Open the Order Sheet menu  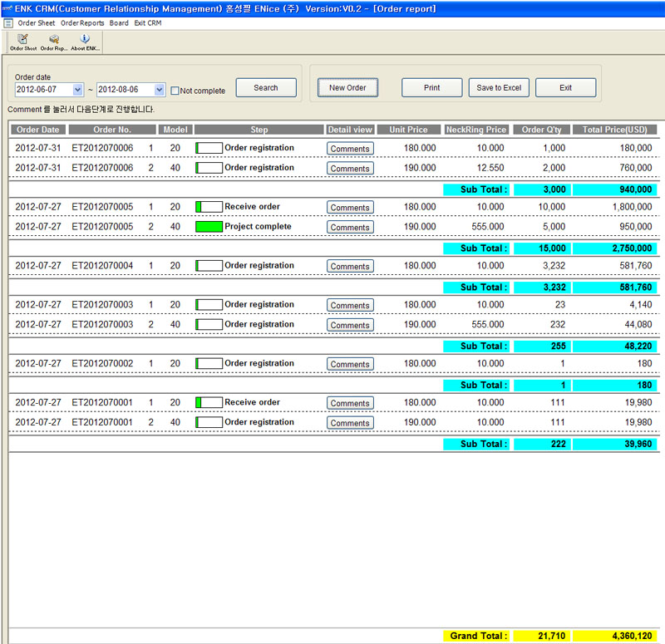37,23
